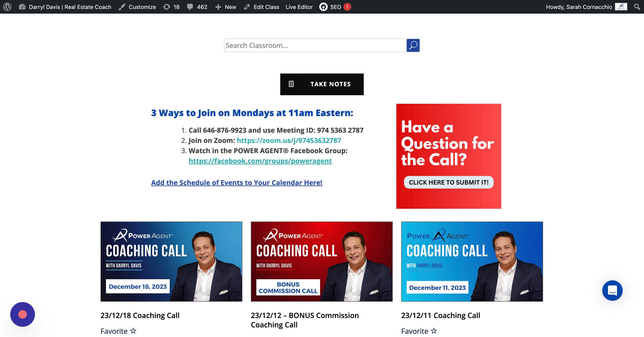Open Live Editor from admin bar

point(299,7)
